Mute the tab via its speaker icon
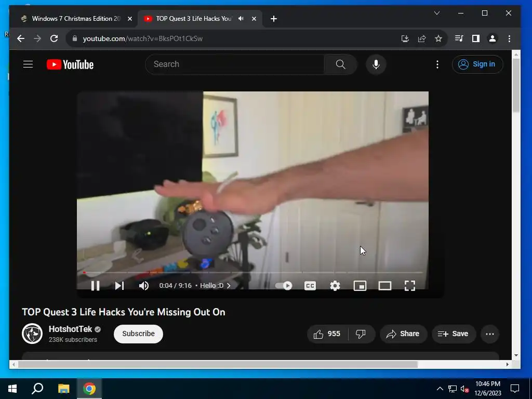 [241, 19]
